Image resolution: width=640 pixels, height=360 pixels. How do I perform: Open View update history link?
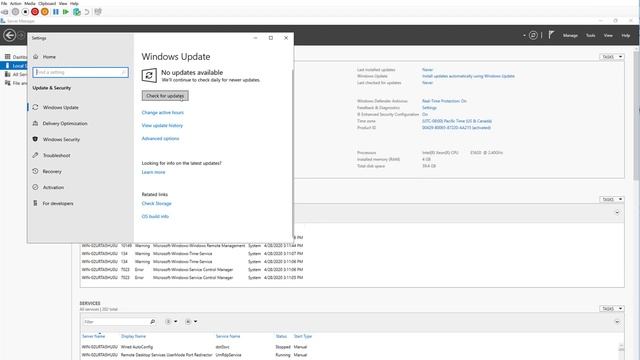coord(162,126)
